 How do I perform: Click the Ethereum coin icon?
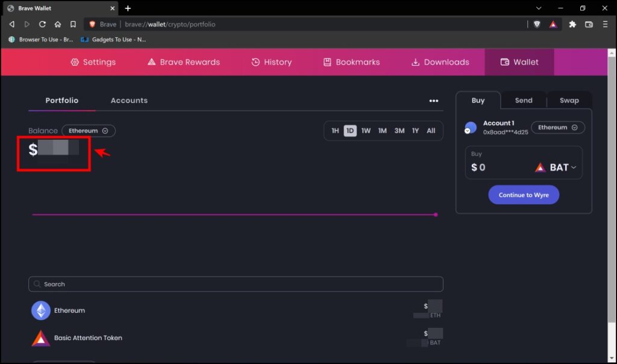coord(41,310)
